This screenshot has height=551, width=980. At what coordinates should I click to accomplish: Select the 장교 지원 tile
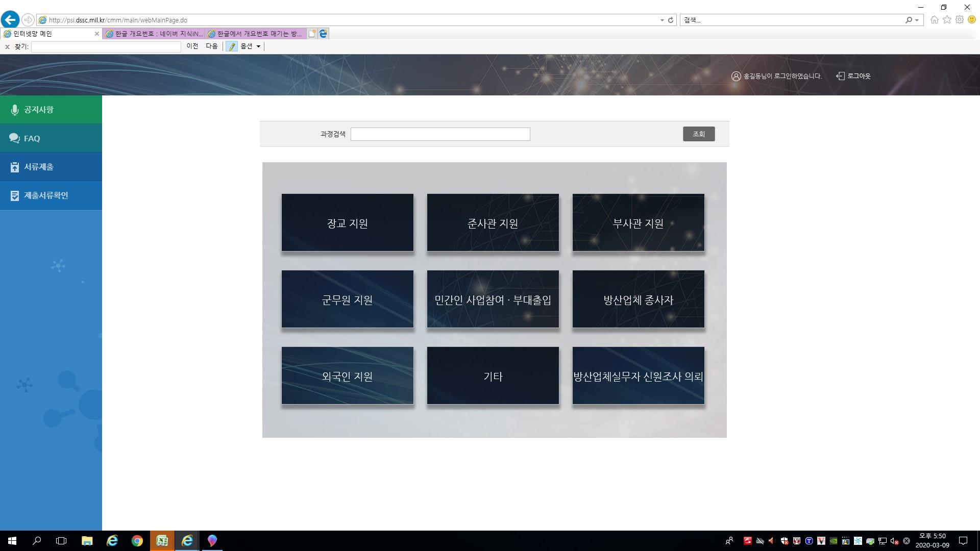point(347,223)
